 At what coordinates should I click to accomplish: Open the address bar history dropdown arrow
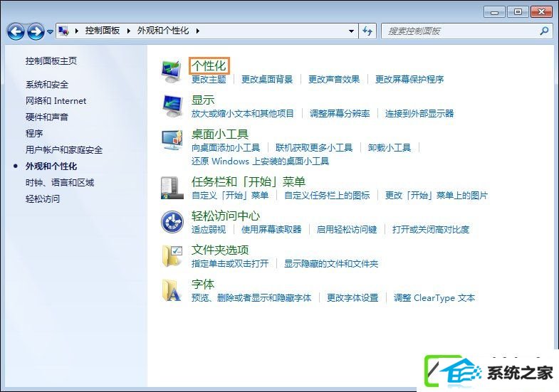(351, 31)
